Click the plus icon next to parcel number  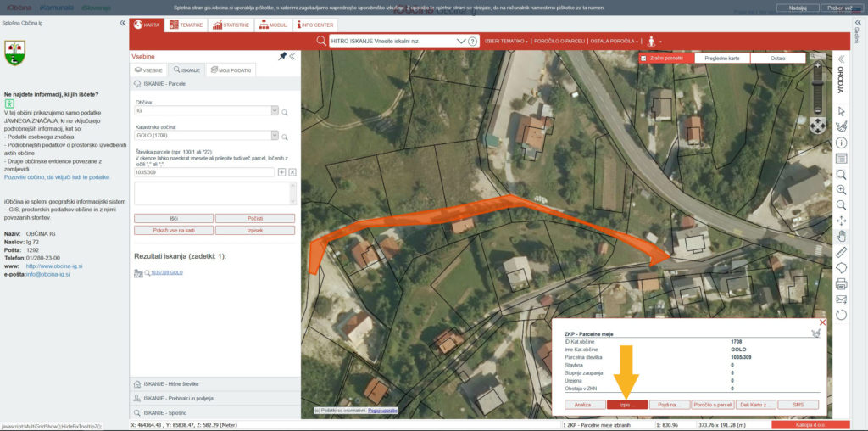pyautogui.click(x=281, y=172)
